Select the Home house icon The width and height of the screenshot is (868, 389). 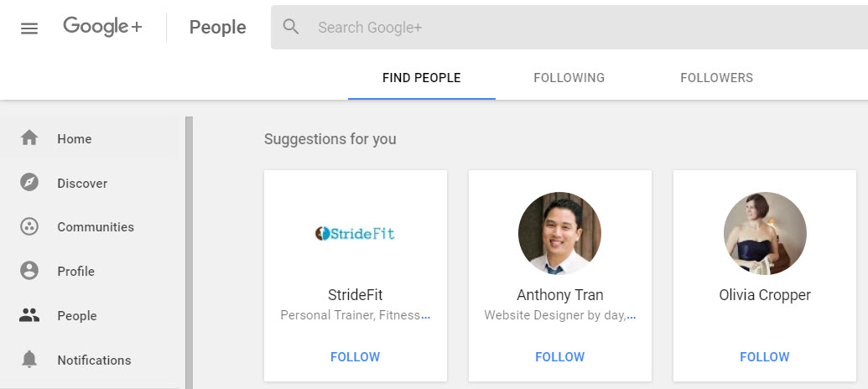click(29, 137)
